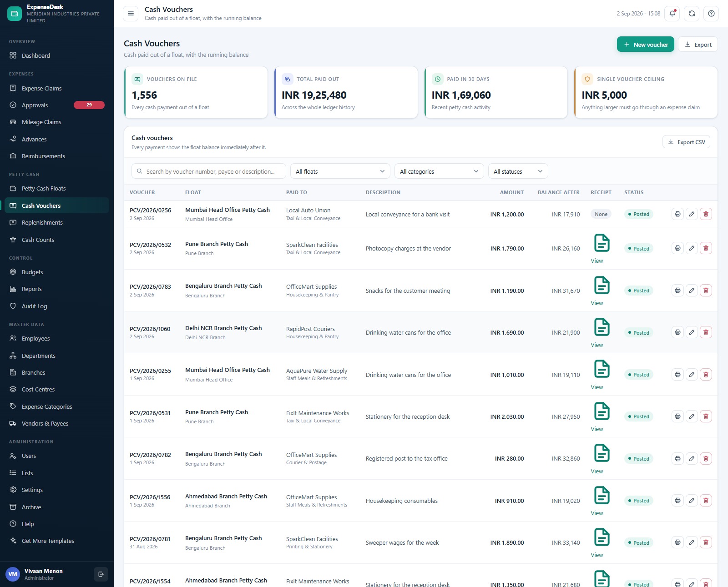Viewport: 728px width, 587px height.
Task: Open Audit Log from sidebar
Action: point(57,306)
